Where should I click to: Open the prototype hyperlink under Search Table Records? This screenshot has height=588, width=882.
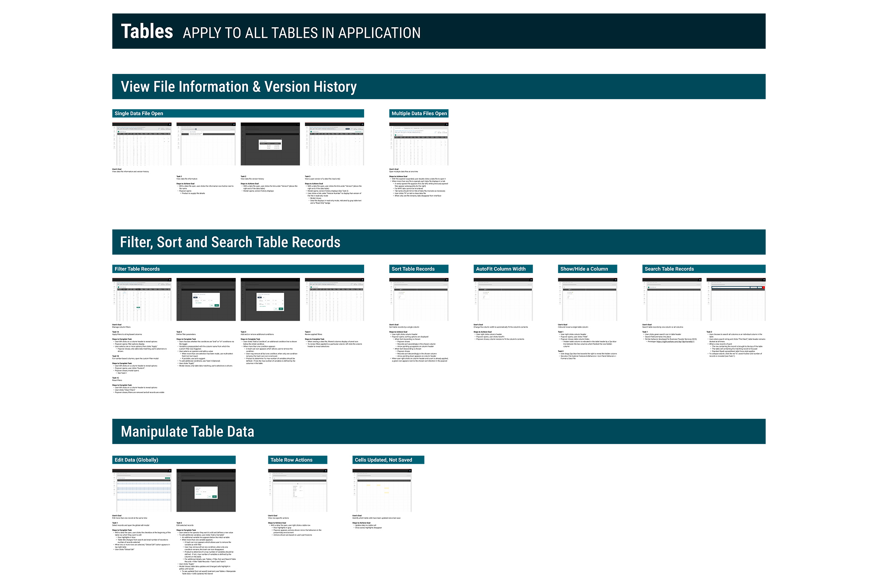[x=675, y=341]
